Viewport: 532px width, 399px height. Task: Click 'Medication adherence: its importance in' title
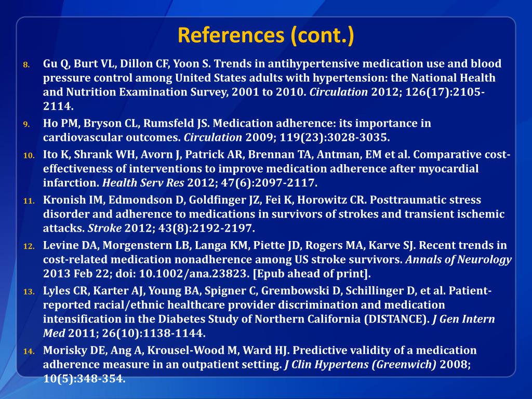[x=322, y=123]
